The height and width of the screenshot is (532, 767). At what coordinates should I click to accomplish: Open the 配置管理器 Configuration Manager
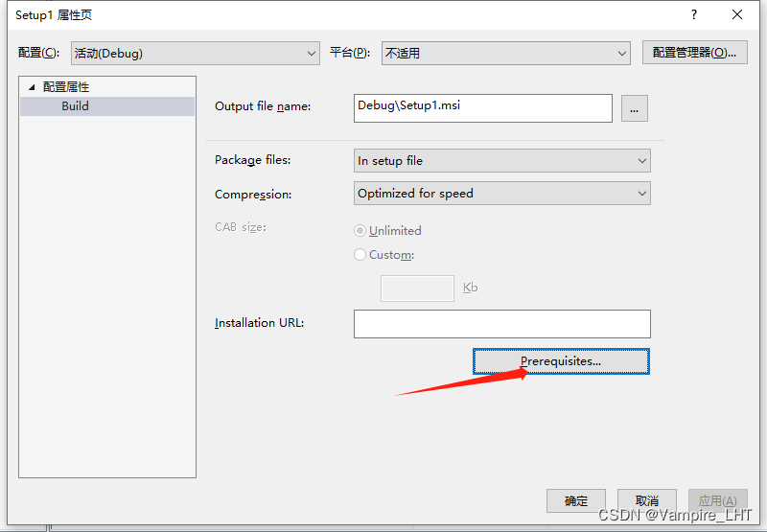point(694,53)
